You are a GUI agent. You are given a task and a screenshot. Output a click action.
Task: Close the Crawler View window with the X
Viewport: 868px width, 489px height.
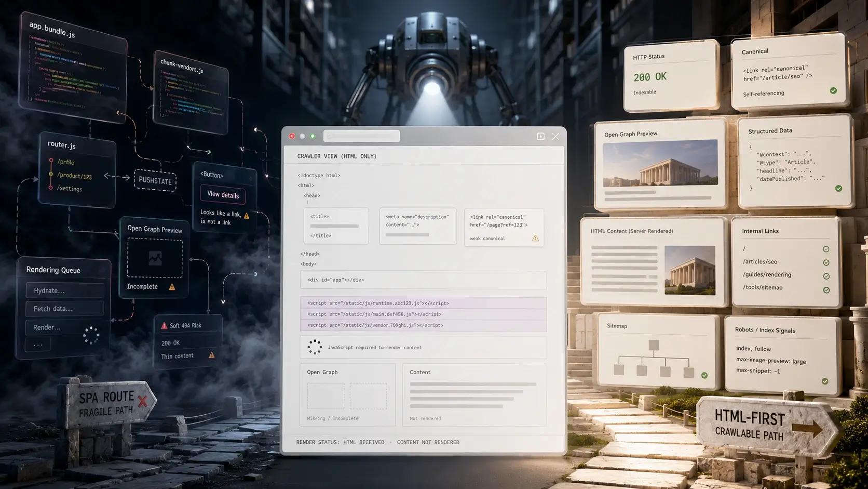pos(555,136)
